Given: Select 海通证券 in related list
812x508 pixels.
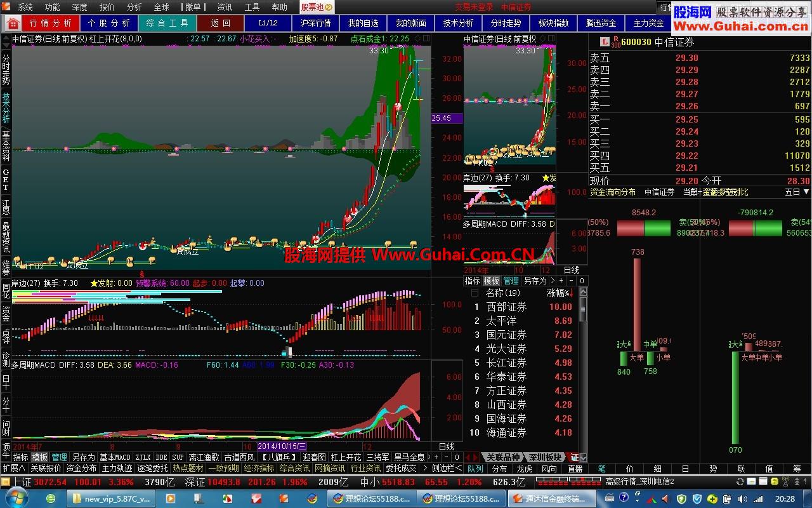Looking at the screenshot, I should pyautogui.click(x=506, y=432).
